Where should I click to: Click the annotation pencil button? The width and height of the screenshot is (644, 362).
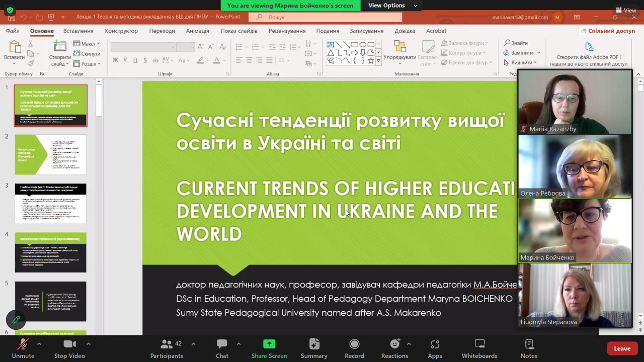(16, 319)
